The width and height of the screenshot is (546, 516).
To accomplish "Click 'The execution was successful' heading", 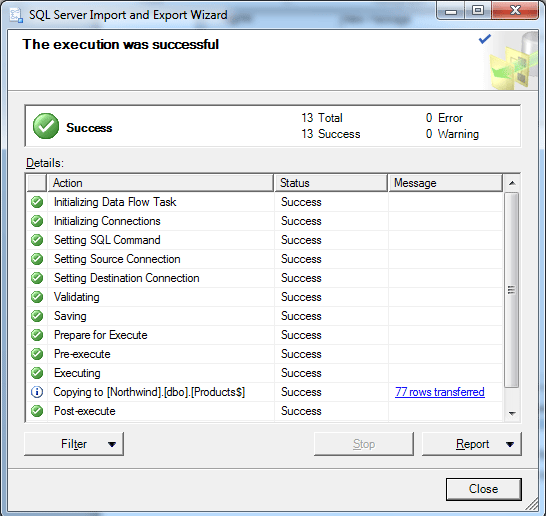I will pyautogui.click(x=120, y=44).
